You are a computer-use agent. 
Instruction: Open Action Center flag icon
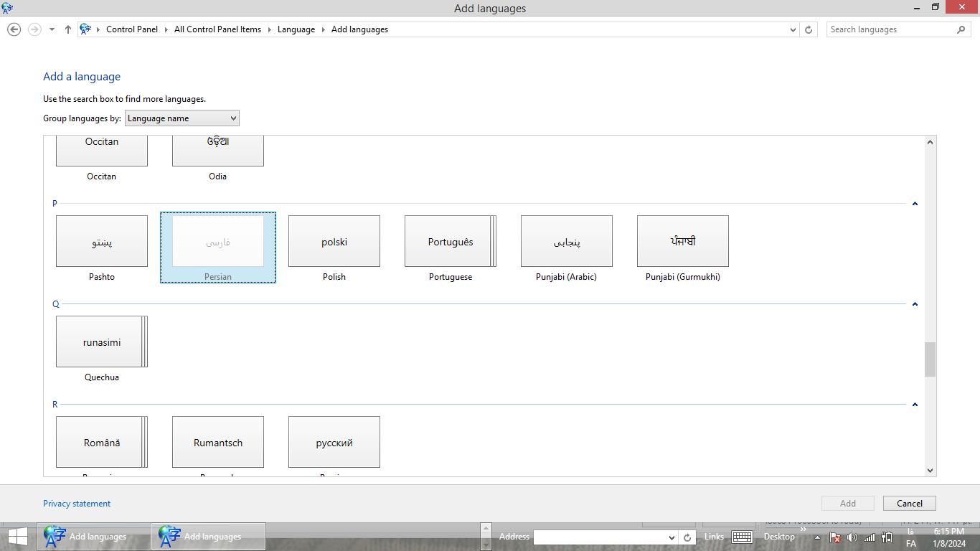click(835, 537)
